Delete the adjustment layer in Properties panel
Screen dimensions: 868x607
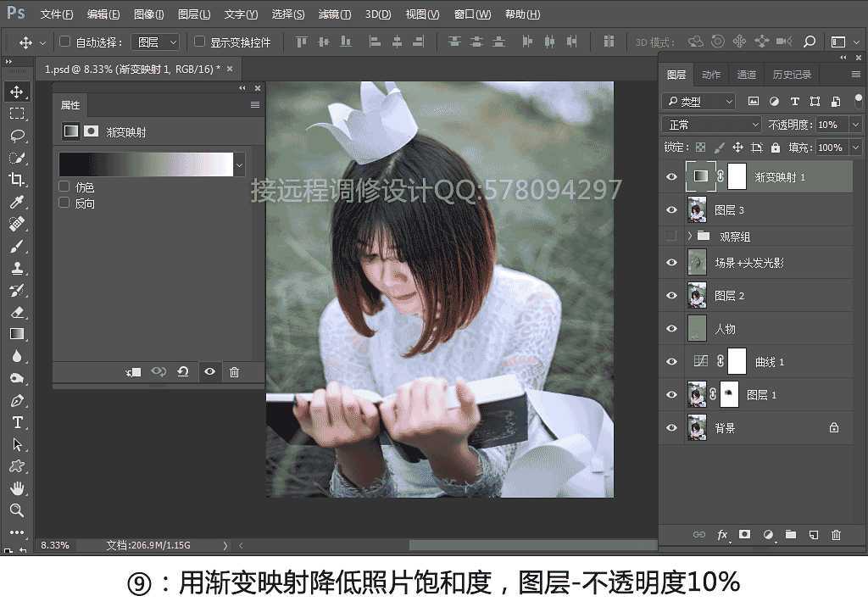pyautogui.click(x=235, y=371)
